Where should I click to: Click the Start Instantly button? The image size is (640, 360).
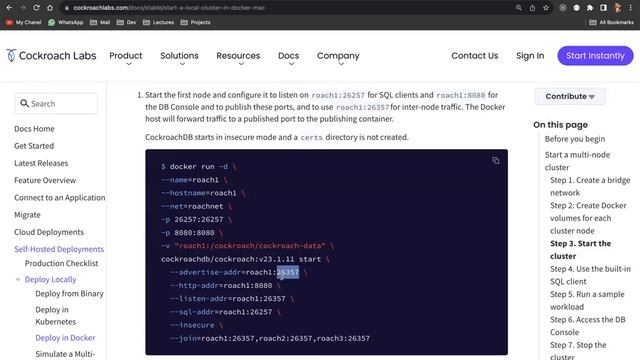[595, 56]
